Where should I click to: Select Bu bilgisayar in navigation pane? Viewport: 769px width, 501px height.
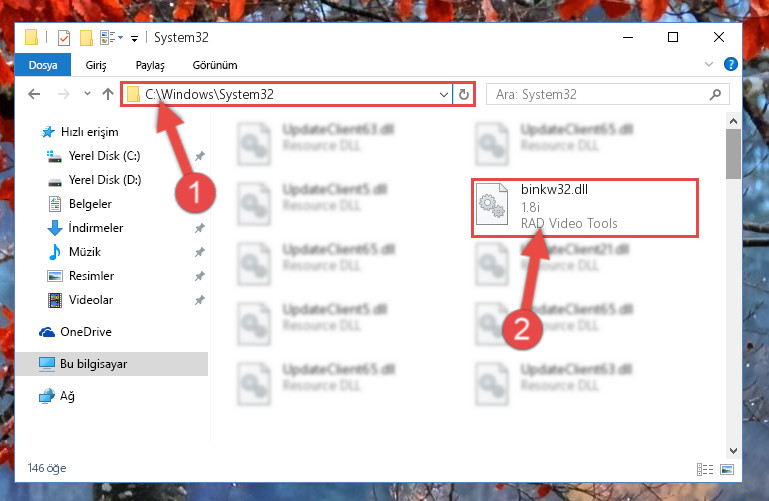coord(112,364)
